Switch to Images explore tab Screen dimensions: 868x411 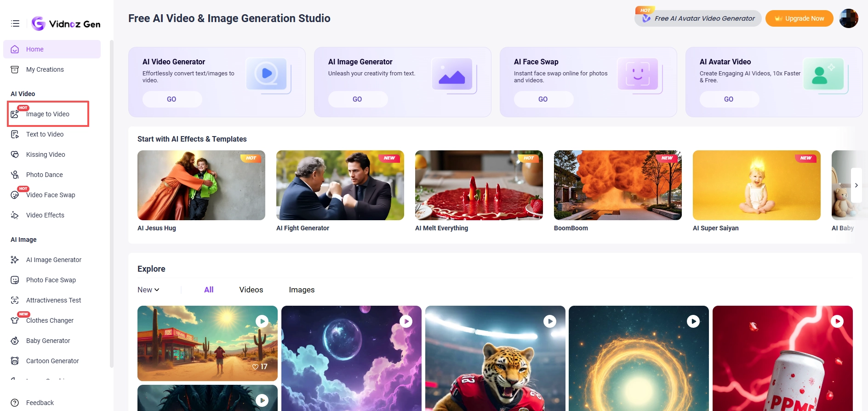click(302, 290)
